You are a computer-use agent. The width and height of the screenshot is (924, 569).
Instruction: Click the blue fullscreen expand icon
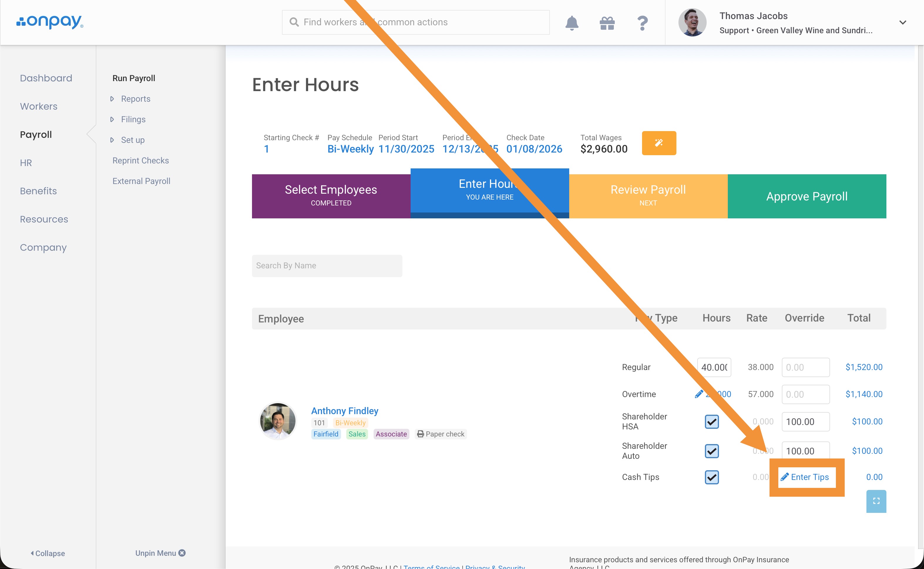[876, 501]
